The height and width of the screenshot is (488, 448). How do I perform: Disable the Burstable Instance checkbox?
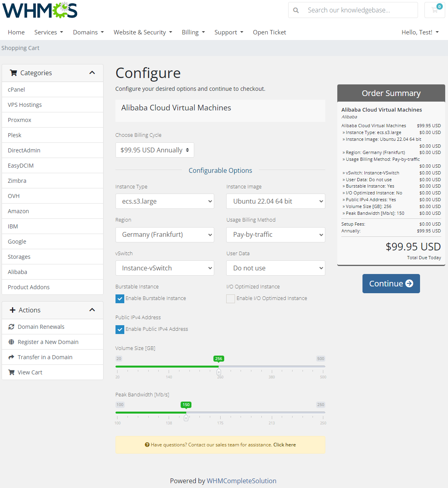[x=120, y=299]
